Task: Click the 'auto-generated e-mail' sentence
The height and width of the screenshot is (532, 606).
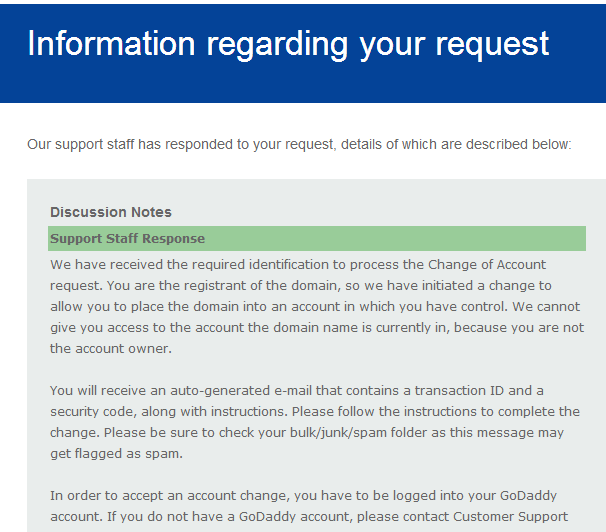Action: pos(296,391)
